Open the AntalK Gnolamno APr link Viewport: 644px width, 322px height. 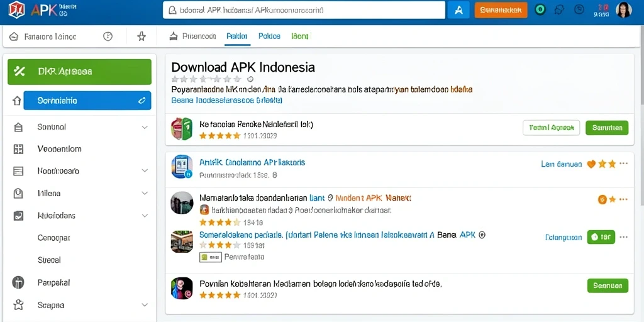point(252,163)
